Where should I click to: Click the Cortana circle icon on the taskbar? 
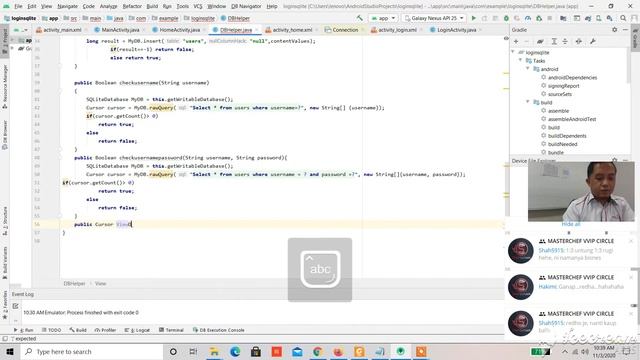pos(173,351)
